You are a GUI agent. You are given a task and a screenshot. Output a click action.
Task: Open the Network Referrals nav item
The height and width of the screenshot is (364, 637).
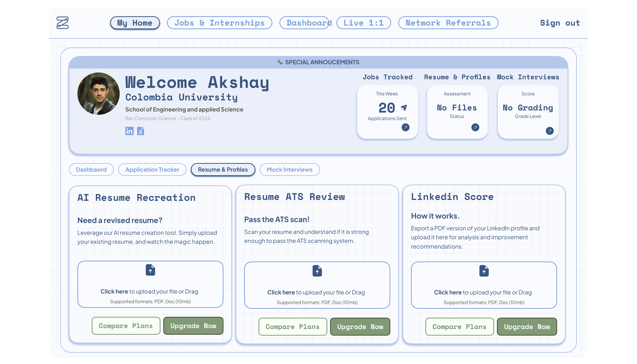pyautogui.click(x=448, y=23)
